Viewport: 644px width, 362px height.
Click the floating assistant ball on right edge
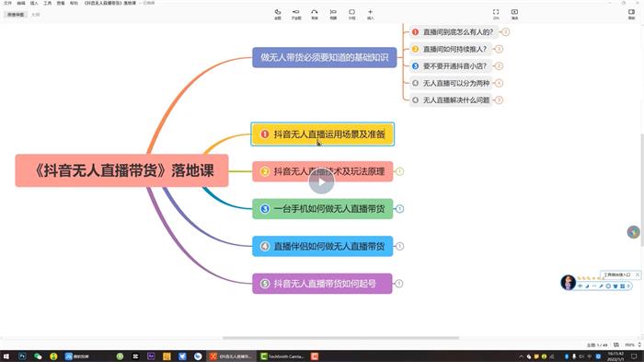tap(633, 232)
